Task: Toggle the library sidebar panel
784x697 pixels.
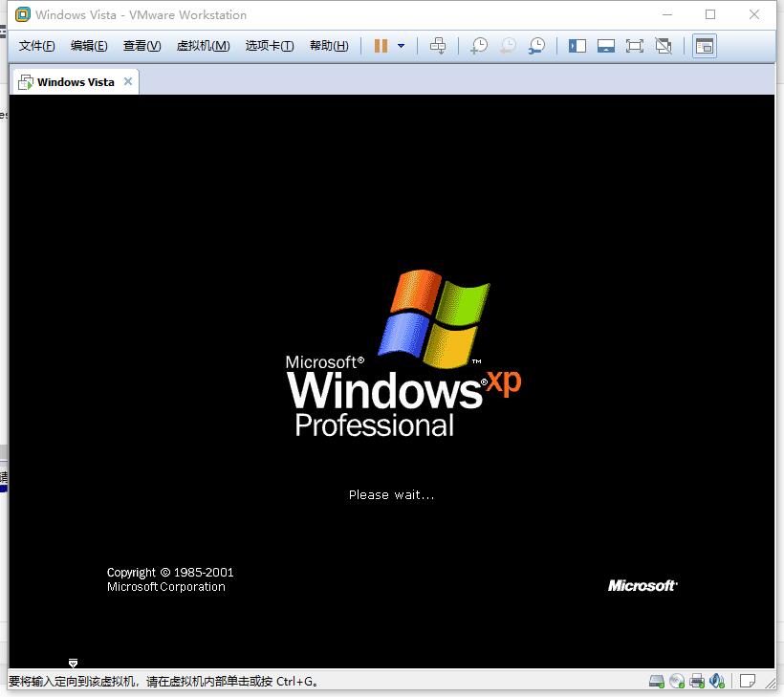Action: 577,46
